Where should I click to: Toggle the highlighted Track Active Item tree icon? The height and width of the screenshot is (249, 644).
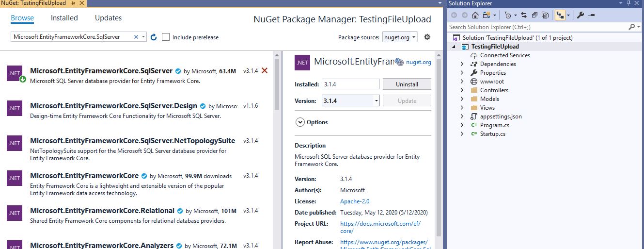coord(560,15)
